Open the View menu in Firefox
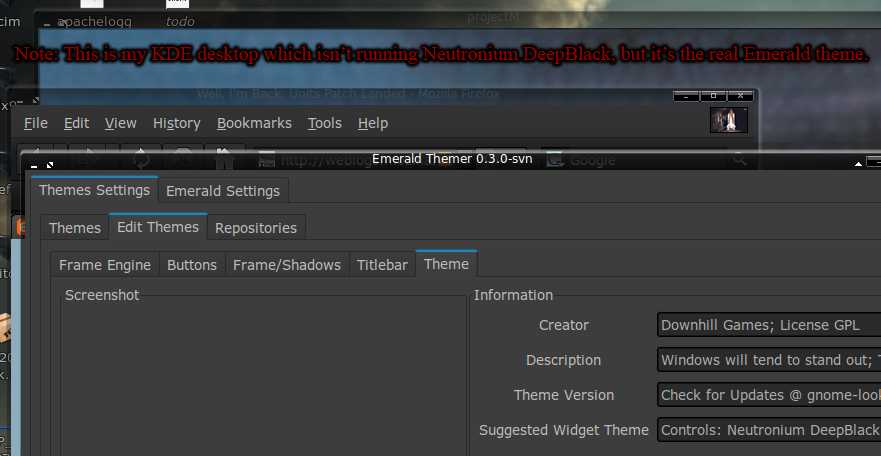The image size is (881, 456). click(121, 123)
